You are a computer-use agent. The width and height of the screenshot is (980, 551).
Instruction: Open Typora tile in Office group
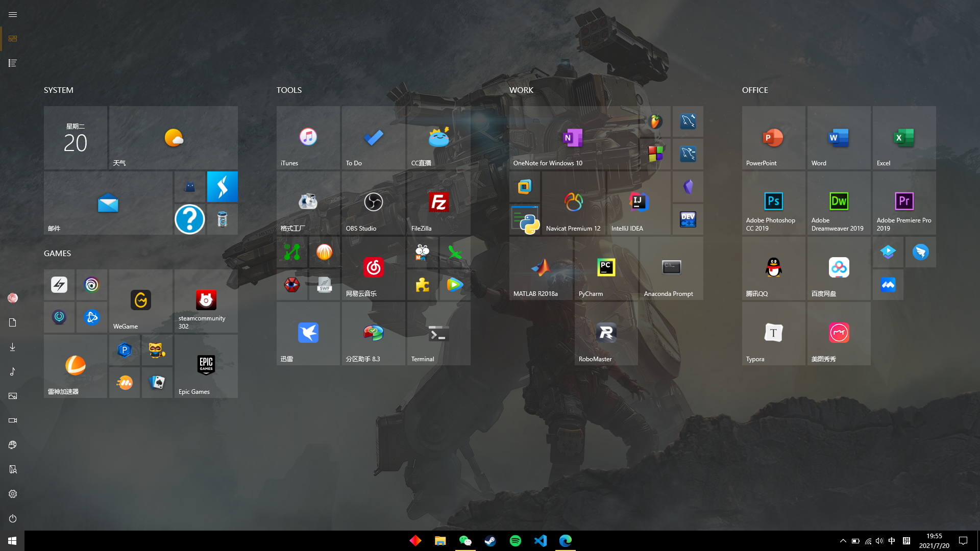(x=773, y=334)
